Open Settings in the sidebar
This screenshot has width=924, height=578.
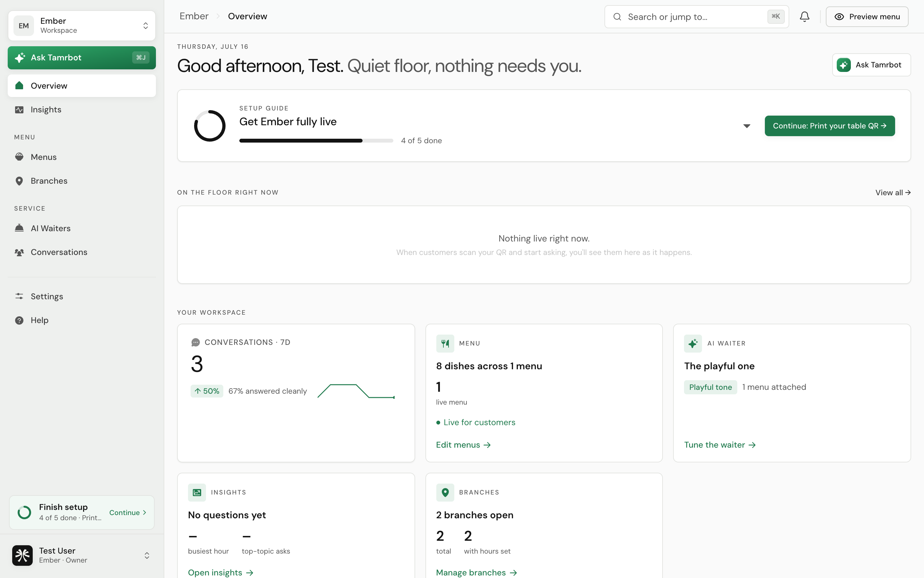tap(81, 296)
